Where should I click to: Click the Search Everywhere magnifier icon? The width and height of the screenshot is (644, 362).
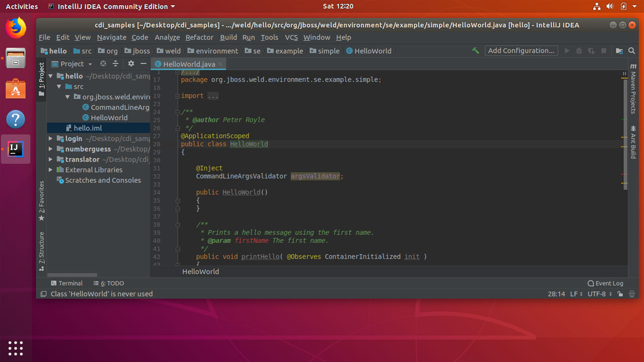click(631, 51)
